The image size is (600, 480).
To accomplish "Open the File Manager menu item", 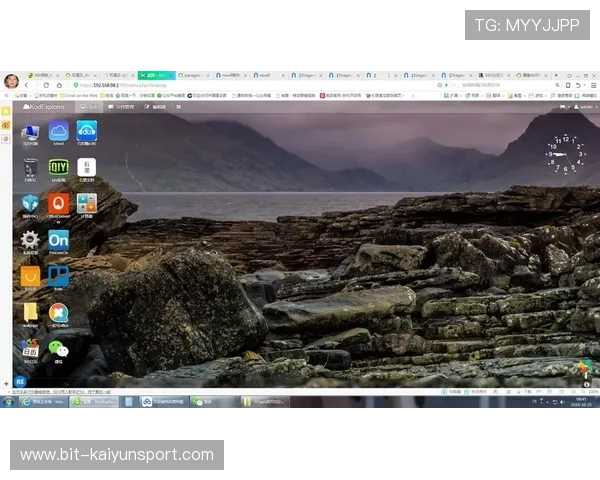I will pos(125,106).
